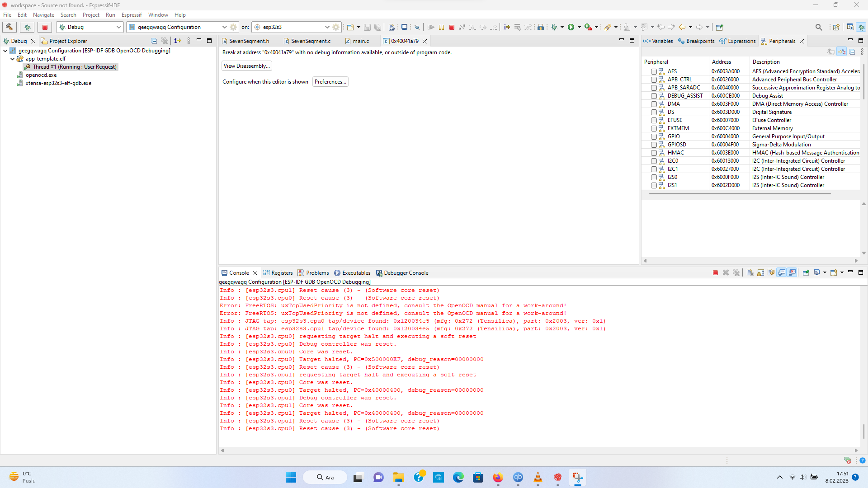The width and height of the screenshot is (868, 488).
Task: Toggle Instruction Stepping Mode in main toolbar
Action: [507, 27]
